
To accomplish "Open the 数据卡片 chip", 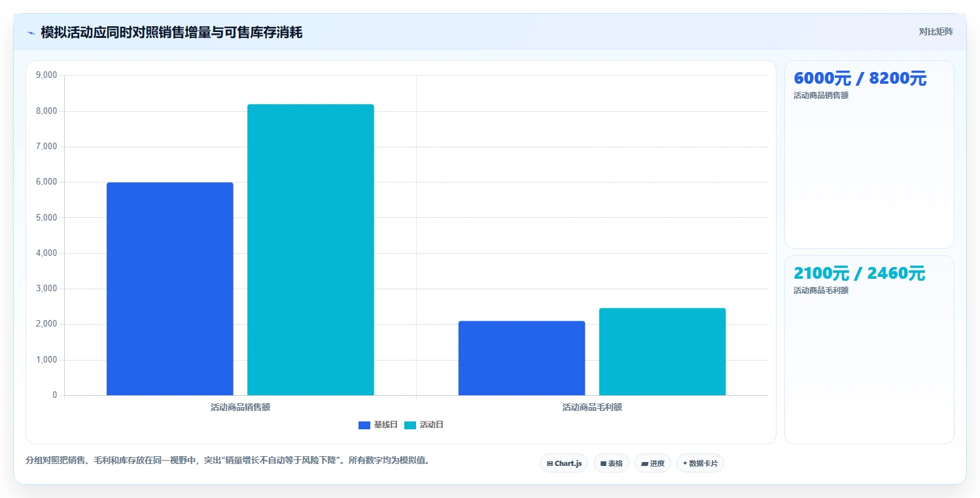I will point(700,463).
